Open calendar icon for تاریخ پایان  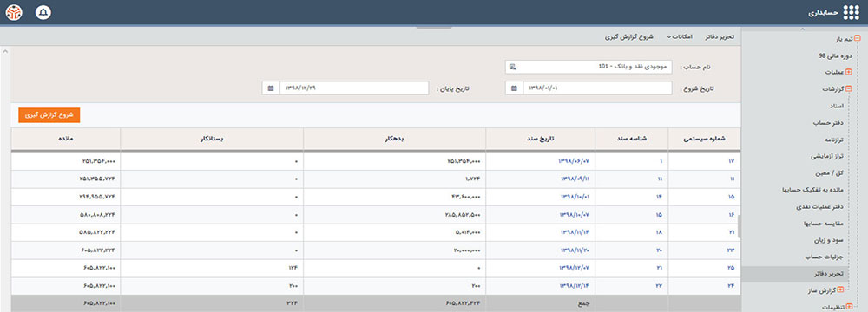(x=270, y=88)
